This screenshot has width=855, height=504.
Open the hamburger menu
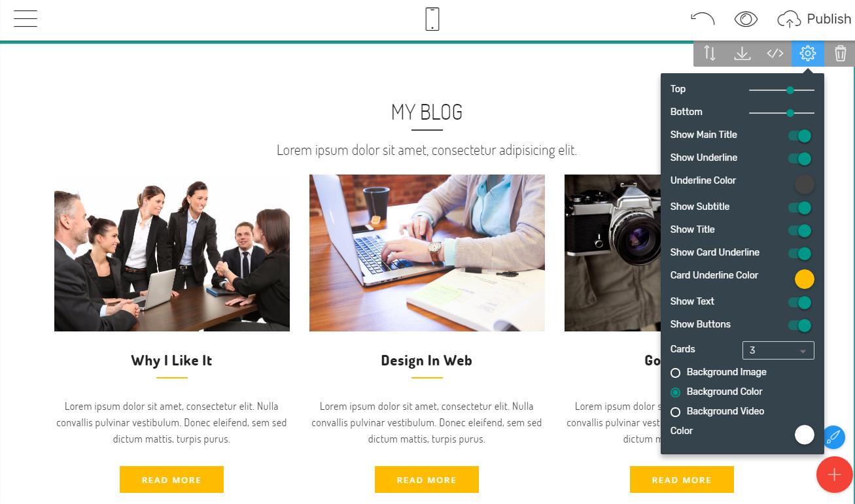(26, 19)
